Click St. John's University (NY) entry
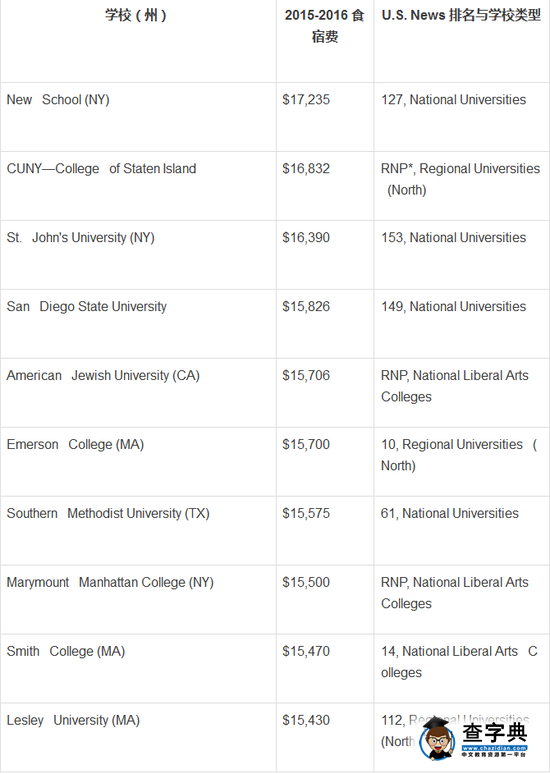The width and height of the screenshot is (550, 774). pyautogui.click(x=80, y=238)
